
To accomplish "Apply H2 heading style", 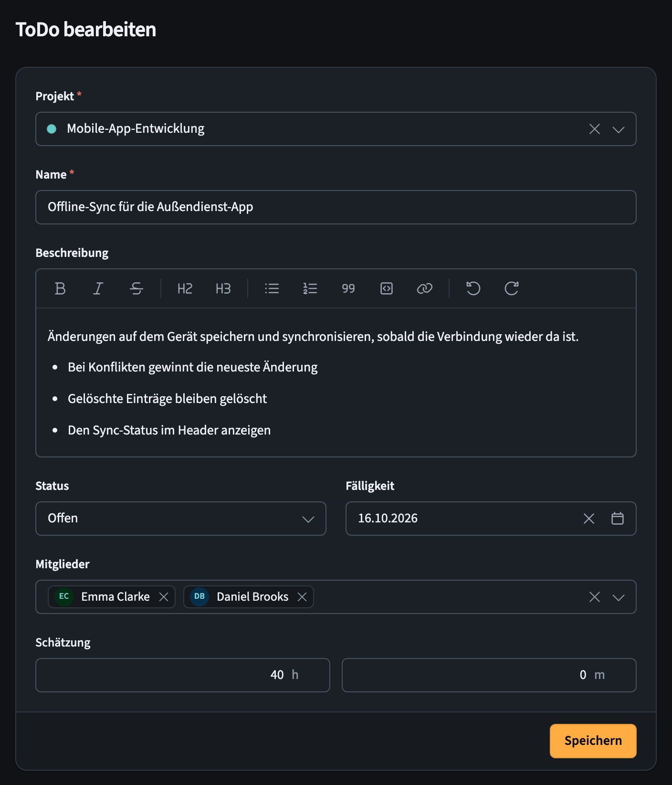I will (185, 288).
